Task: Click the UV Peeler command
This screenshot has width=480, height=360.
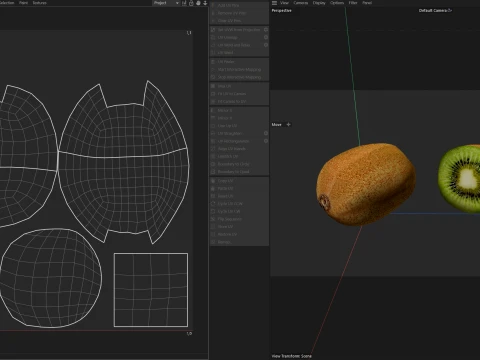Action: pyautogui.click(x=239, y=62)
